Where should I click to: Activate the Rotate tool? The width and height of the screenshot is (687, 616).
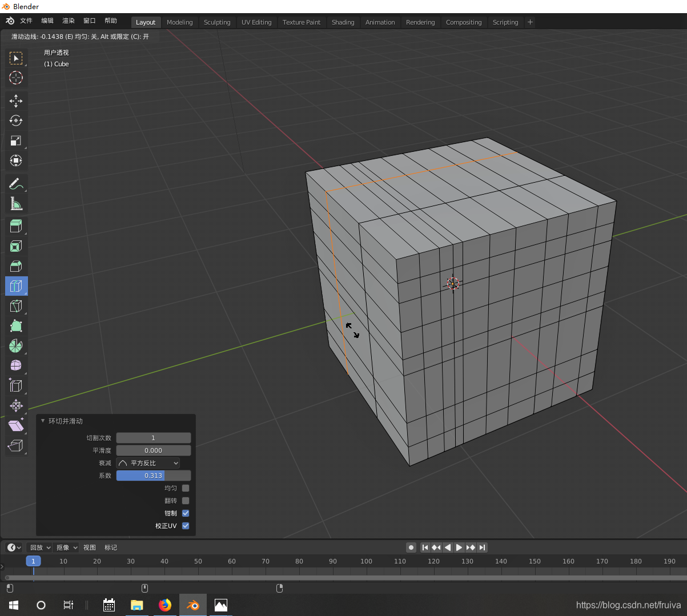pyautogui.click(x=16, y=120)
